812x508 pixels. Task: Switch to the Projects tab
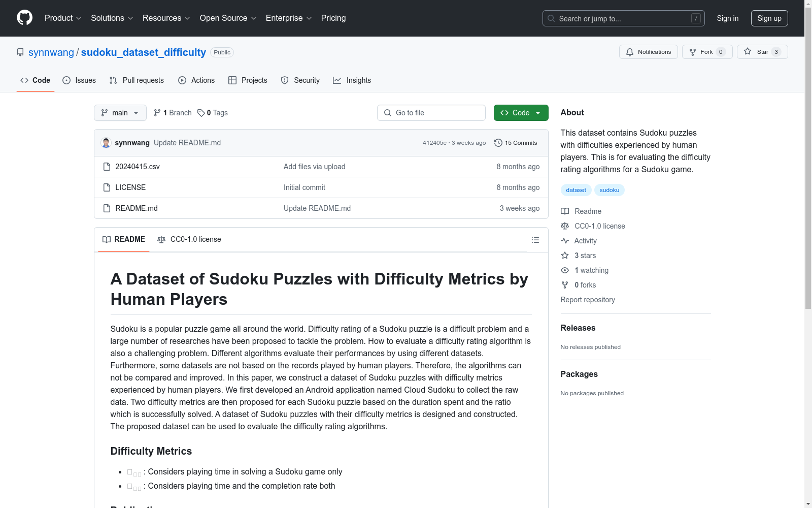tap(248, 80)
